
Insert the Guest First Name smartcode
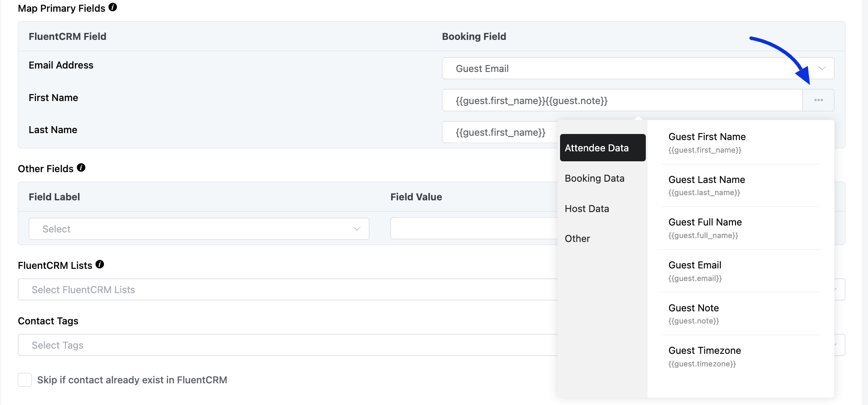click(x=706, y=142)
